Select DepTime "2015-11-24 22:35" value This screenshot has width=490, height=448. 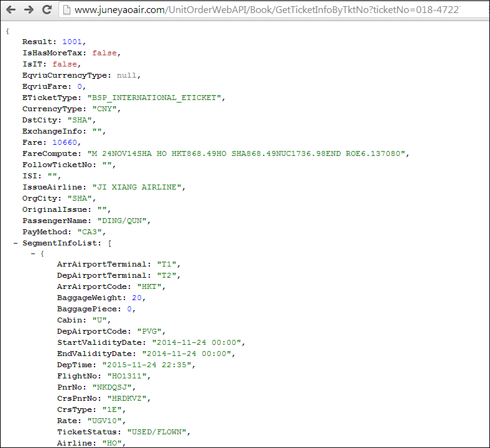[x=147, y=365]
